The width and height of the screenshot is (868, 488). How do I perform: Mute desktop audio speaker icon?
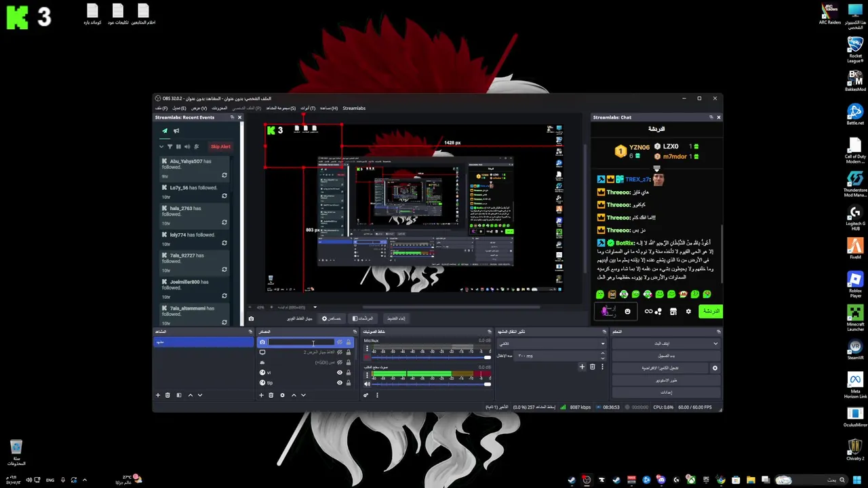pos(367,384)
